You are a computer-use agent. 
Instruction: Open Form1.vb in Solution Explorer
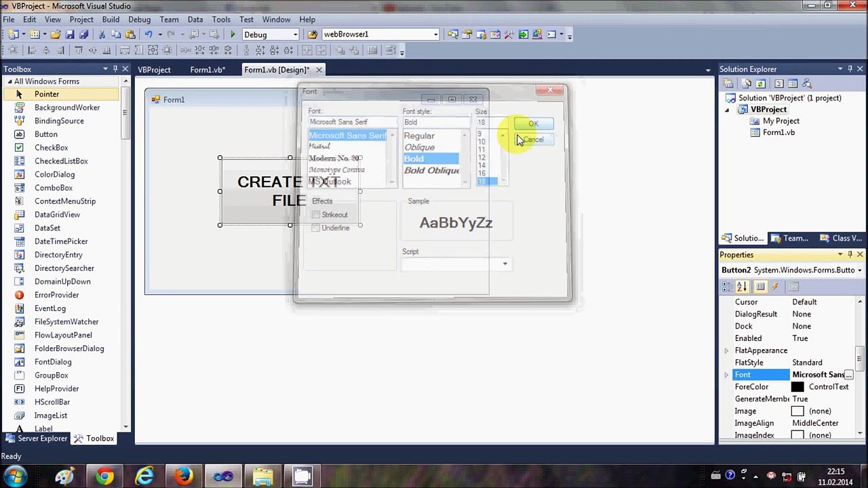point(778,133)
